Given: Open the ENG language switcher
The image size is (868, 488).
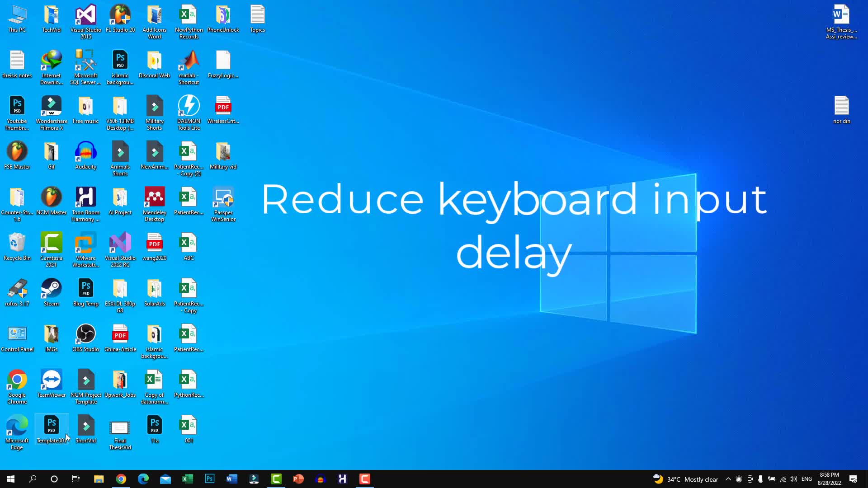Looking at the screenshot, I should [807, 479].
